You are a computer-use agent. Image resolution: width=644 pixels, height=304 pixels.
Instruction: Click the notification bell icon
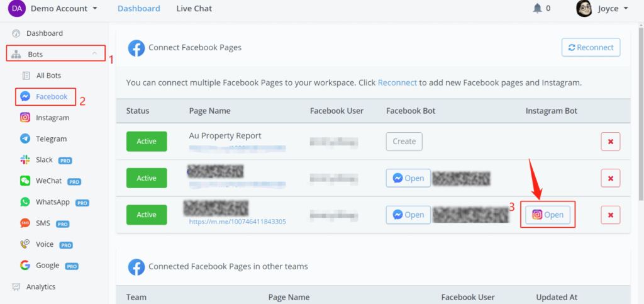537,9
